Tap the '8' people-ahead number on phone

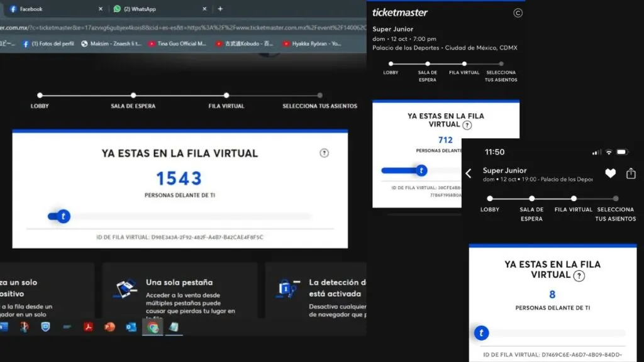point(552,294)
